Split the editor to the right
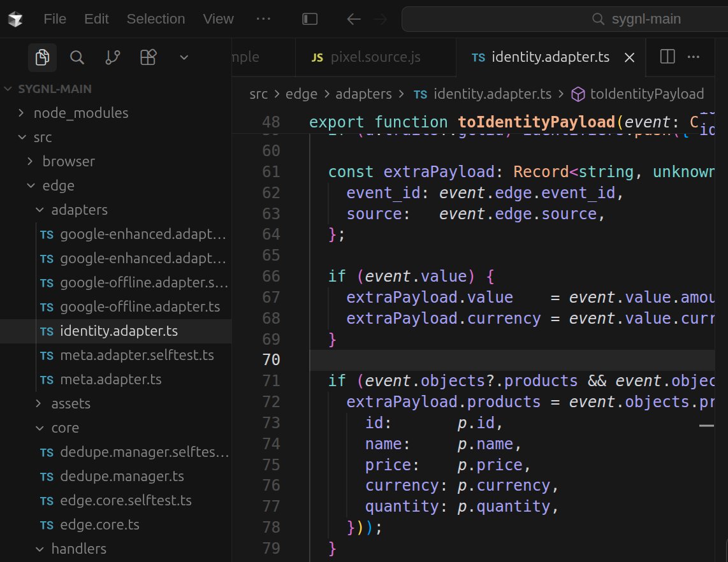Viewport: 728px width, 562px height. click(667, 57)
